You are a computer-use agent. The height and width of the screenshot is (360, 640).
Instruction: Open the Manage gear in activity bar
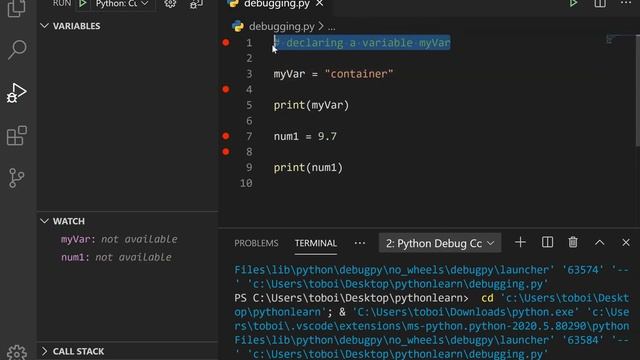(17, 353)
